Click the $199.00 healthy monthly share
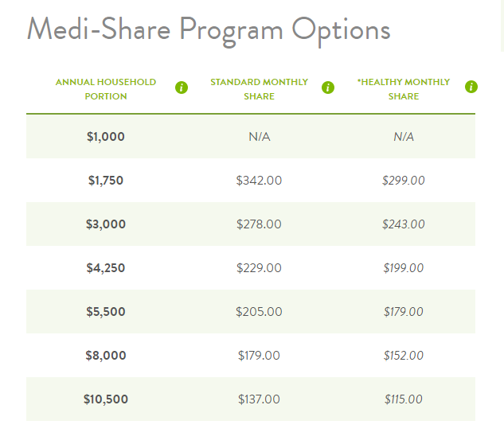The image size is (504, 444). 404,268
